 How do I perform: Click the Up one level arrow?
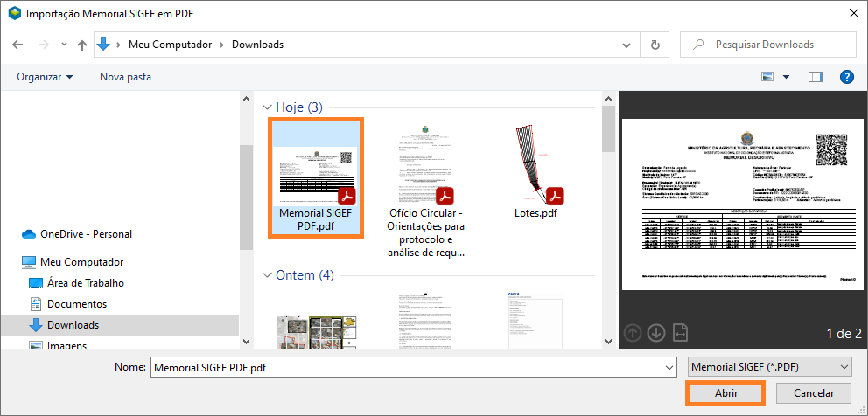(x=81, y=45)
